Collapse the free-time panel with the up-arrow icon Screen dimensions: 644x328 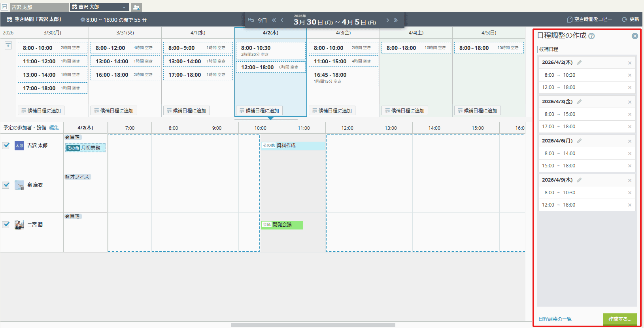8,46
